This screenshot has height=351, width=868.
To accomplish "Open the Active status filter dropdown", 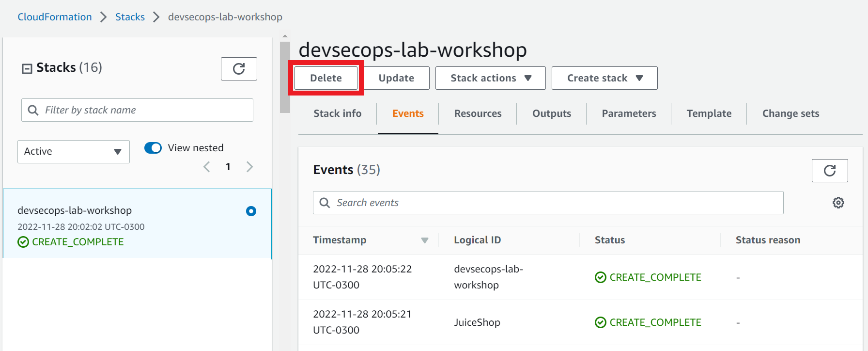I will pyautogui.click(x=74, y=152).
